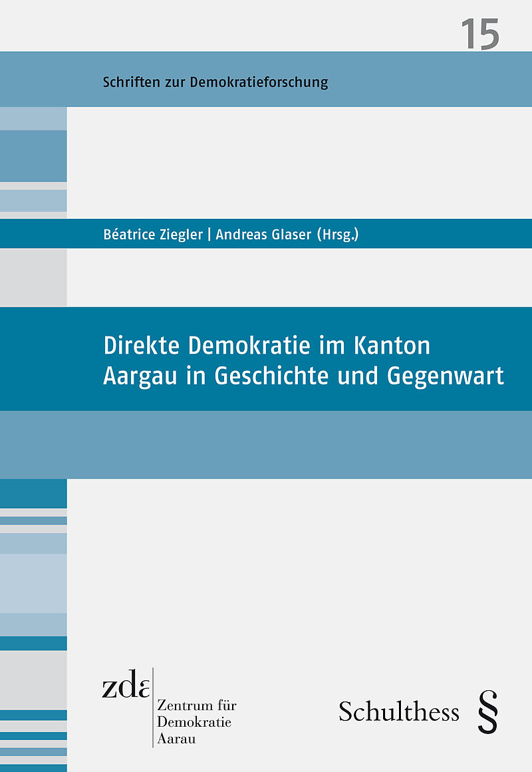This screenshot has height=772, width=532.
Task: Select the text 'Zentrum für'
Action: [196, 706]
